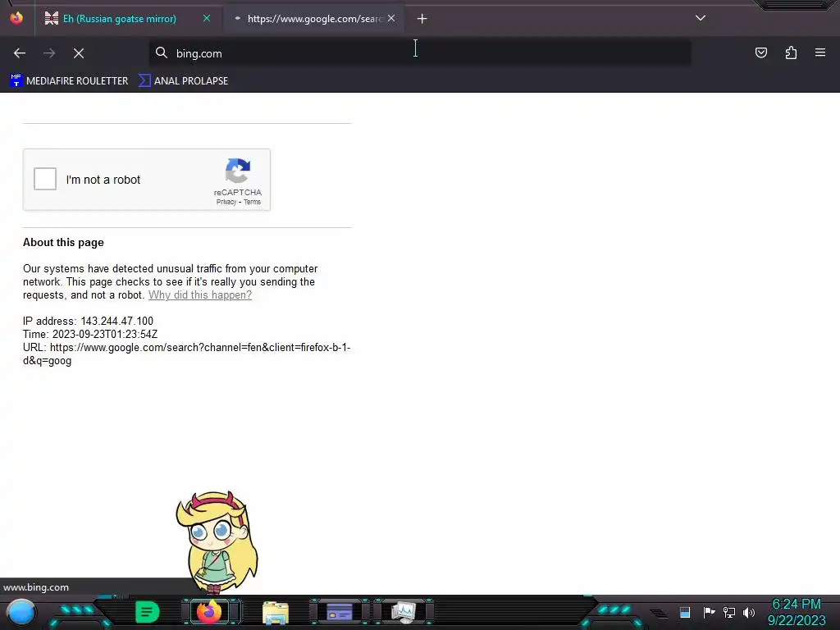The image size is (840, 630).
Task: Click the www.google.com/search URL text line
Action: pyautogui.click(x=186, y=354)
